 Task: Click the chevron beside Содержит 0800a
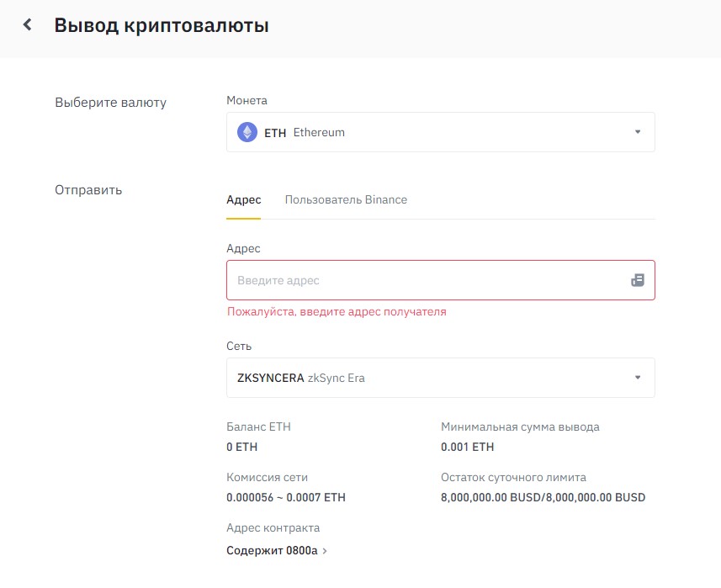[x=326, y=552]
